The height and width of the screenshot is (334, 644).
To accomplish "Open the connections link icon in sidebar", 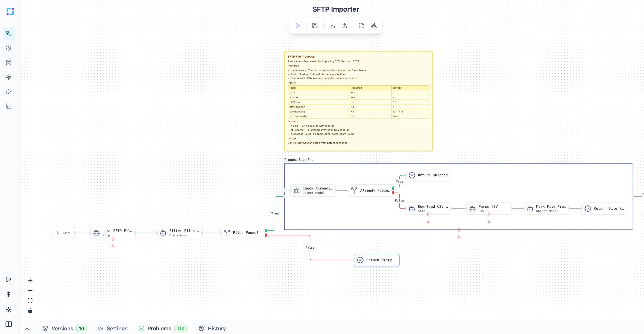I will 9,91.
